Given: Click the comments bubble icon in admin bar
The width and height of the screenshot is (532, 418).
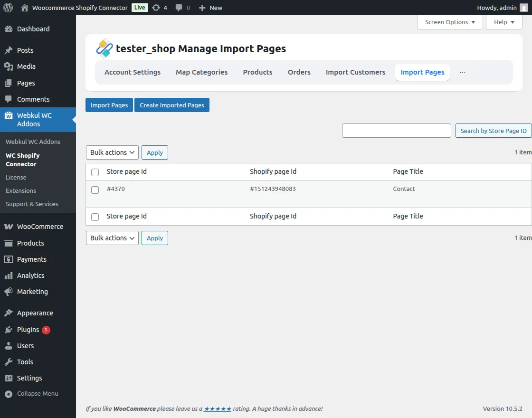Looking at the screenshot, I should click(x=179, y=8).
